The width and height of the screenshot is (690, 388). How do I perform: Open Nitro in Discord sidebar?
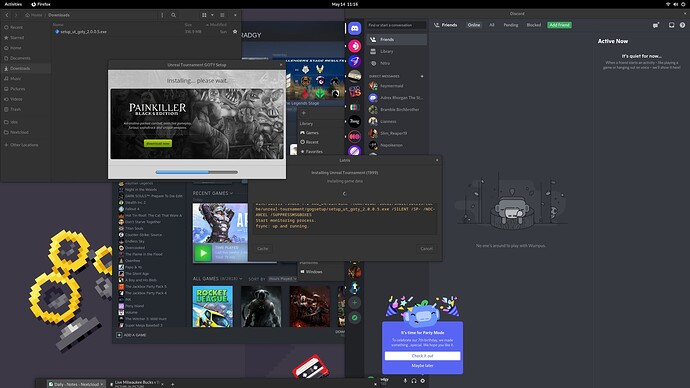[x=397, y=63]
